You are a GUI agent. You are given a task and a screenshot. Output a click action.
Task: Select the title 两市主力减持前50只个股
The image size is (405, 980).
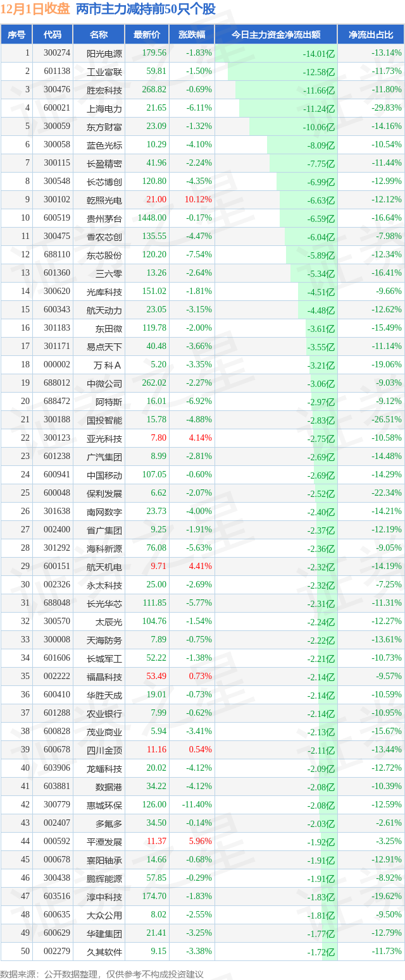(x=146, y=9)
